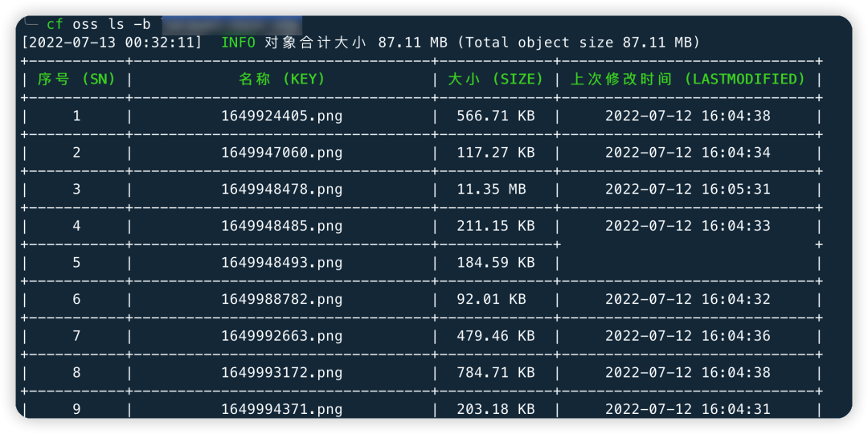The image size is (868, 434).
Task: Click the 上次修改时间 (LASTMODIFIED) header
Action: tap(687, 79)
